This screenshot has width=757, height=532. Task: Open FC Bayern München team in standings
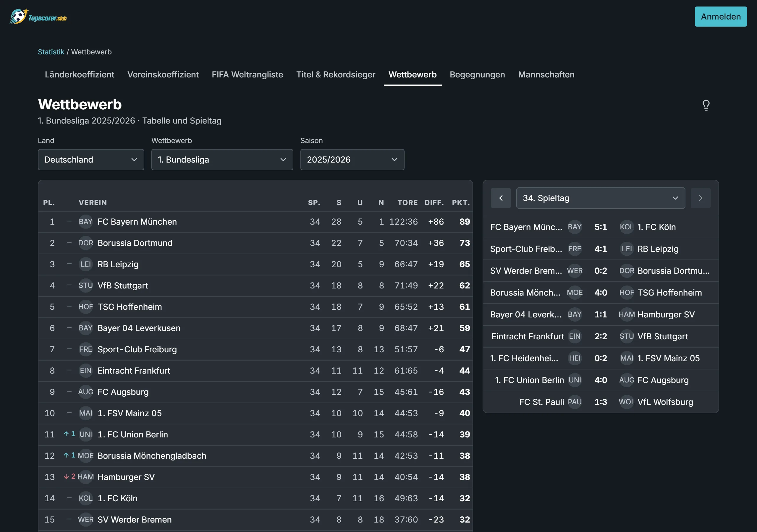click(137, 222)
